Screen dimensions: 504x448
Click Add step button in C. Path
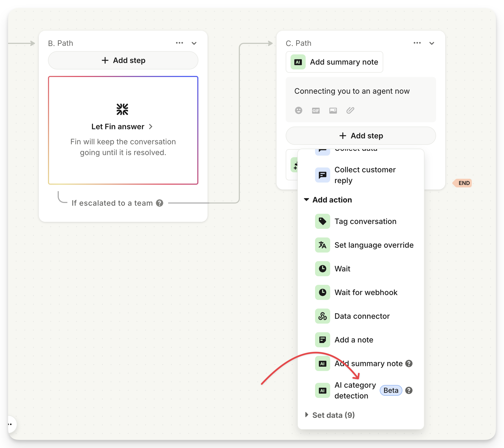pos(361,136)
